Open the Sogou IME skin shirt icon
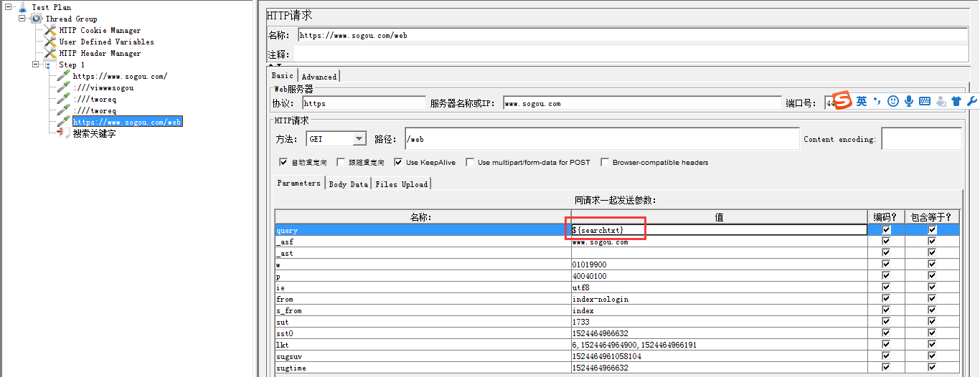980x377 pixels. (956, 102)
